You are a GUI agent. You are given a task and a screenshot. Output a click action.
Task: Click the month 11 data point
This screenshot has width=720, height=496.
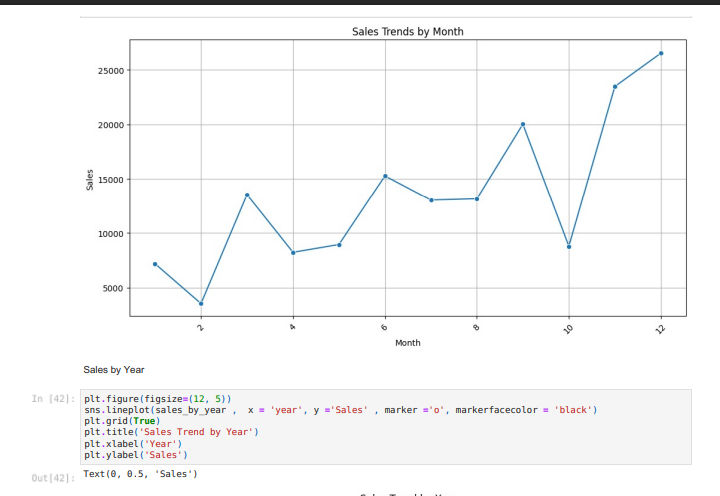615,86
